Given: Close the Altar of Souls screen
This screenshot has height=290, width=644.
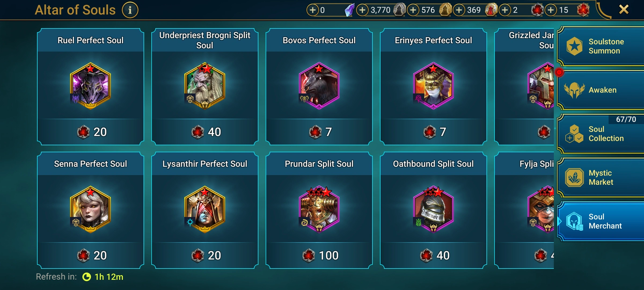Looking at the screenshot, I should [624, 10].
